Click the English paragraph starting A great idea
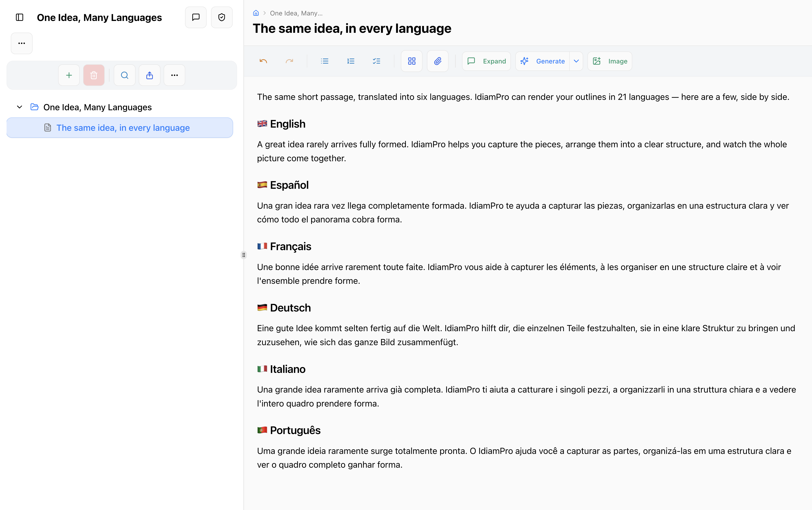This screenshot has width=812, height=510. coord(522,152)
